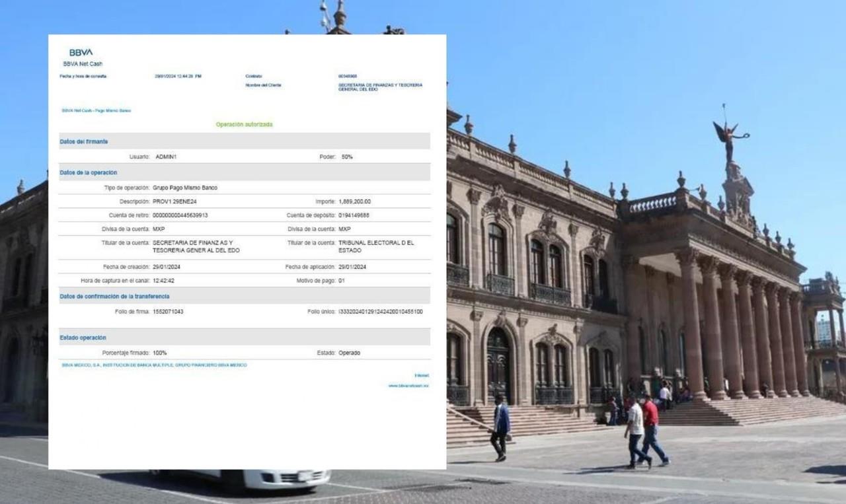
Task: Click the 'Tipo de operación:' label
Action: pos(128,188)
